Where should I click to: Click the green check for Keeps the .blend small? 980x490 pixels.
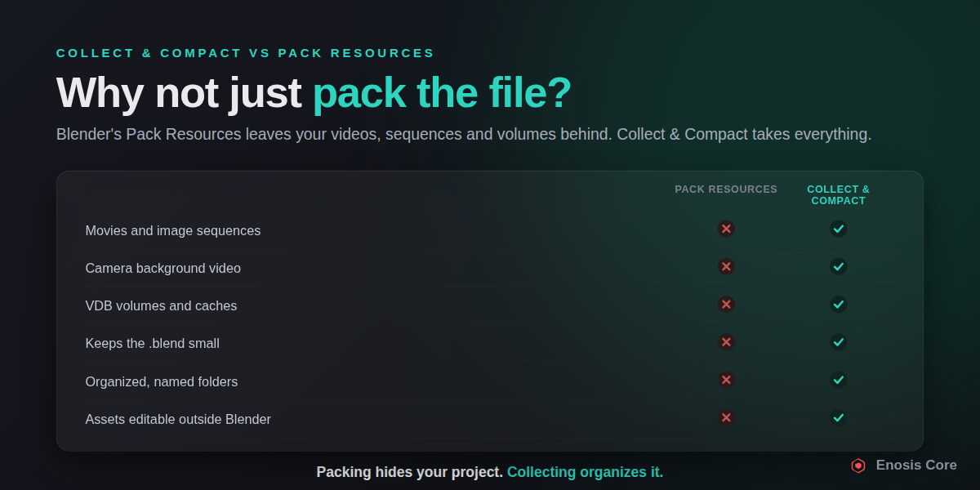pyautogui.click(x=838, y=341)
